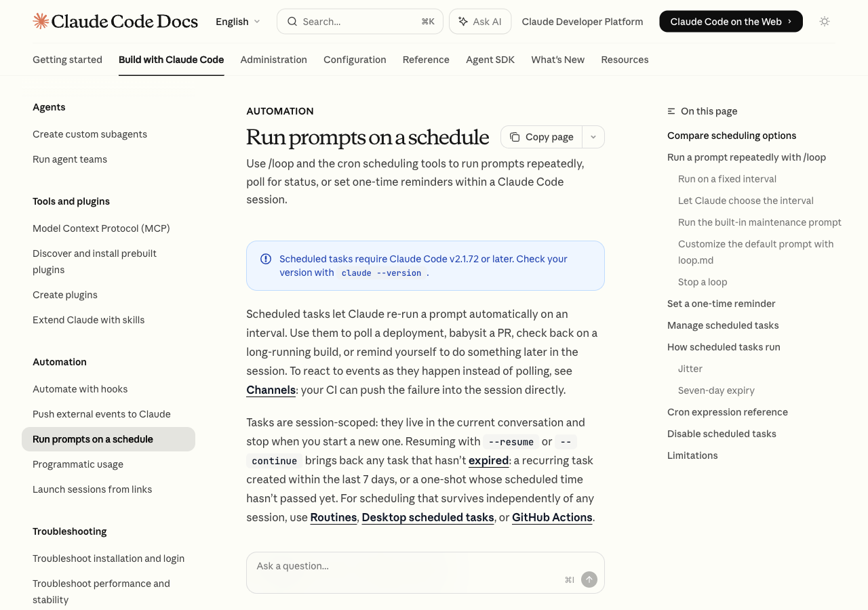Jump to Run a prompt repeatedly with /loop
Image resolution: width=868 pixels, height=610 pixels.
click(747, 157)
